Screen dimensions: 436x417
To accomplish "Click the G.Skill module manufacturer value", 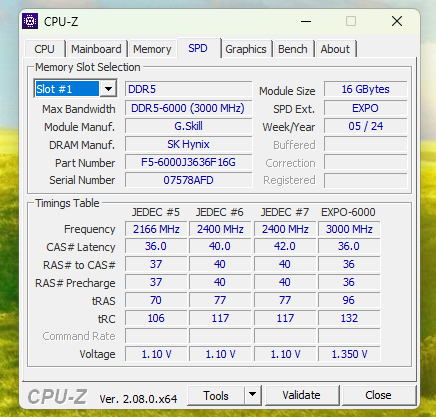I will coord(189,126).
